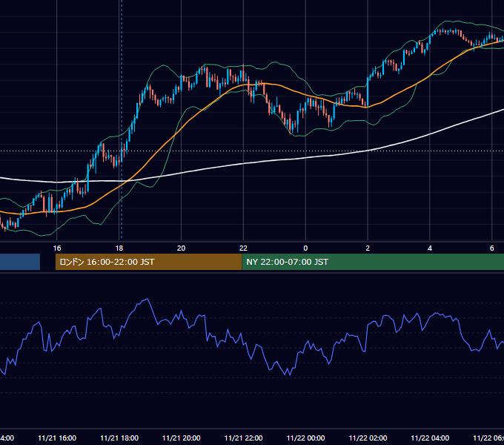This screenshot has width=504, height=445.
Task: Click the hour label 2 on time axis
Action: [x=368, y=248]
